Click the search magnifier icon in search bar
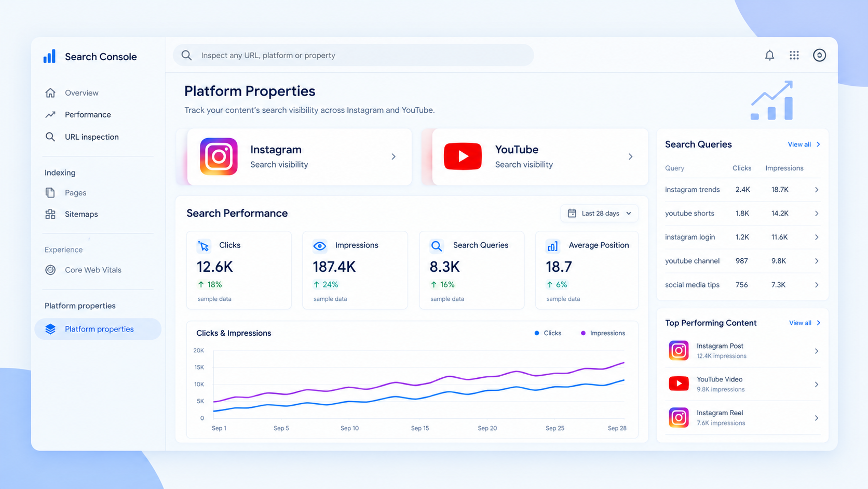This screenshot has width=868, height=489. pyautogui.click(x=186, y=55)
